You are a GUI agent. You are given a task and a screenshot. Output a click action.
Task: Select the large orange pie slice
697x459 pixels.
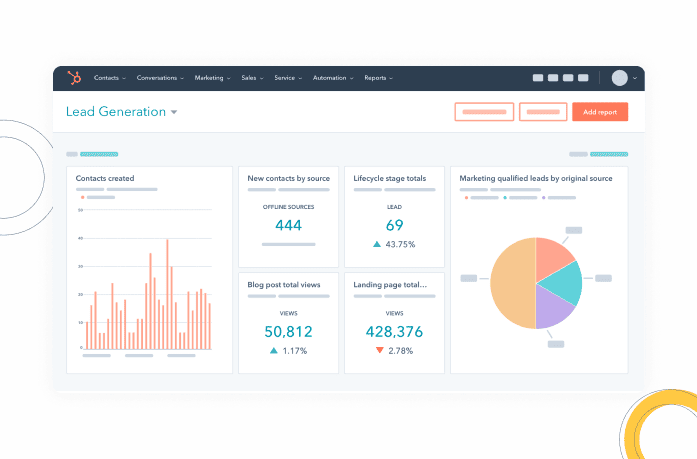point(513,283)
